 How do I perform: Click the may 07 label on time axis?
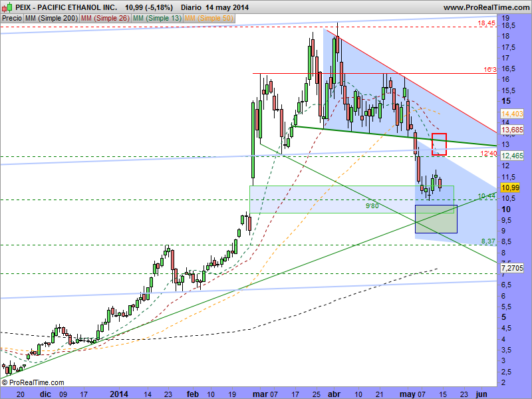(412, 394)
